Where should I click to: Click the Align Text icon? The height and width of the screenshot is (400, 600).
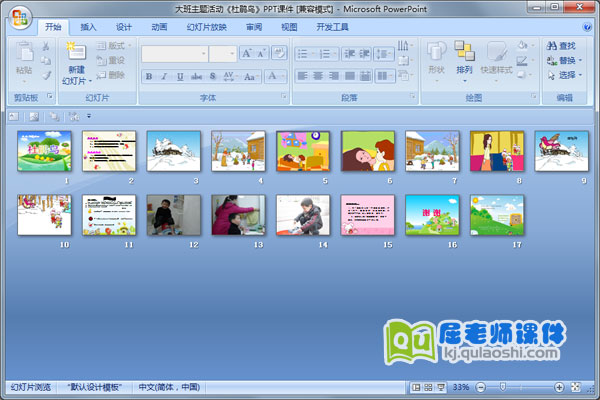point(404,60)
